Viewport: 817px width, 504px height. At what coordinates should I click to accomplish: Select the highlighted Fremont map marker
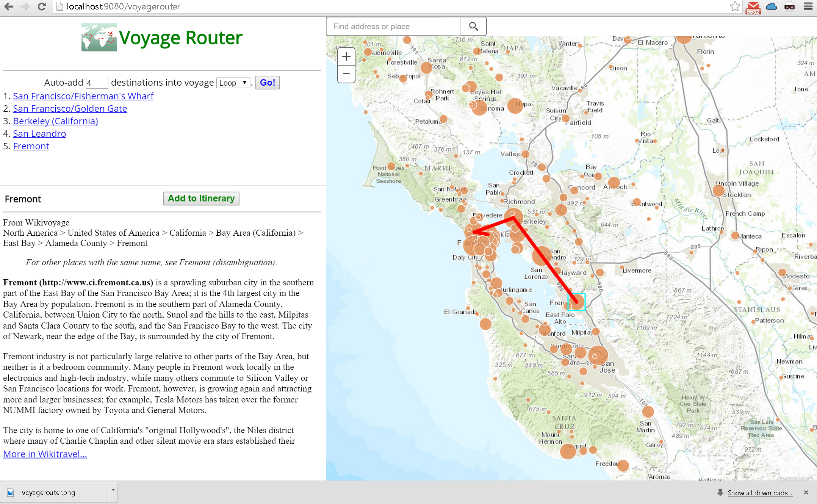(x=576, y=302)
